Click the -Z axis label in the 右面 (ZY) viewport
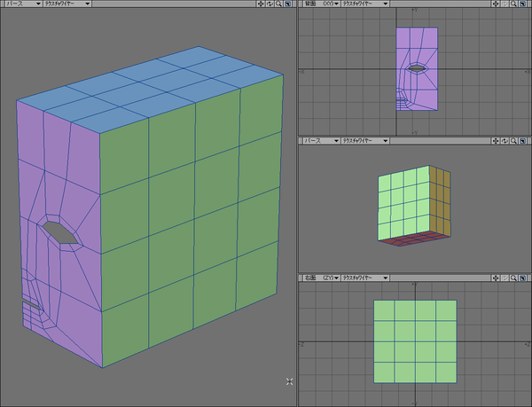The height and width of the screenshot is (407, 532). click(301, 344)
